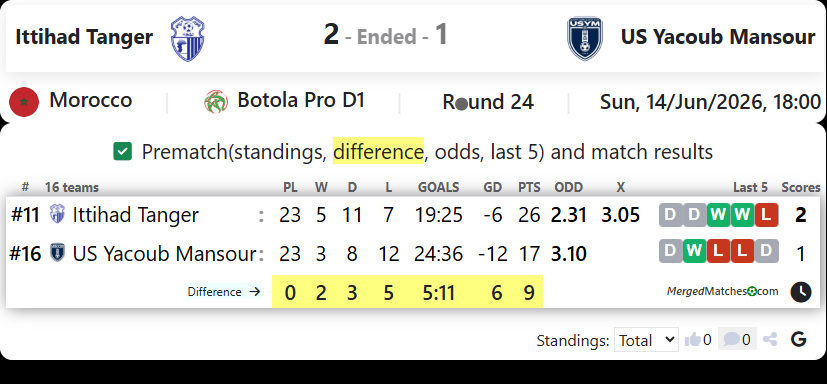Click the Ittihad Tanger club crest in header
The height and width of the screenshot is (384, 827).
coord(188,39)
